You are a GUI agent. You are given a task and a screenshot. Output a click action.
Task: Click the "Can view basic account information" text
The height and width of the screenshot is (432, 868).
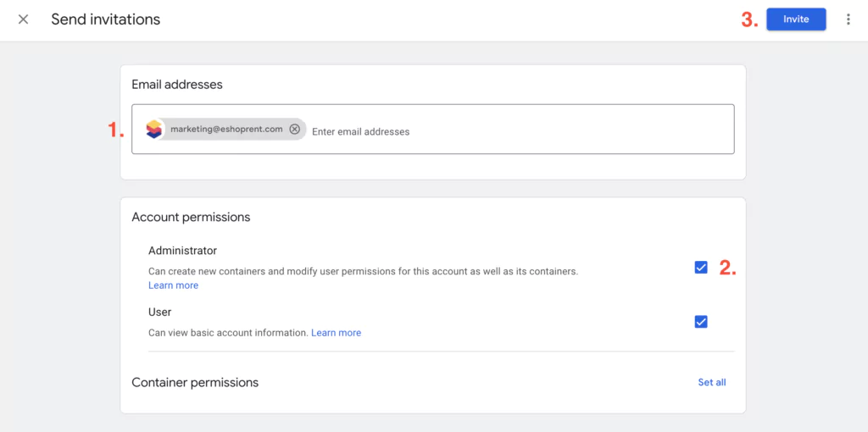click(x=227, y=333)
